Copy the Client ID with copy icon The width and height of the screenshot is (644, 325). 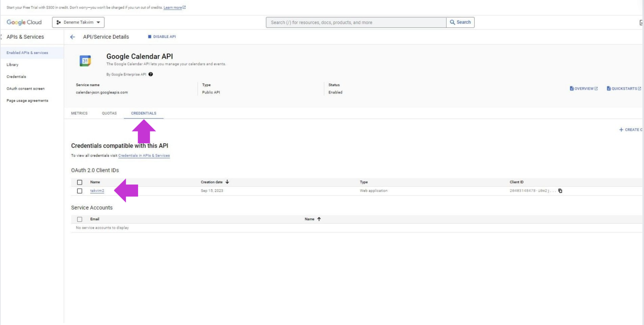(560, 191)
